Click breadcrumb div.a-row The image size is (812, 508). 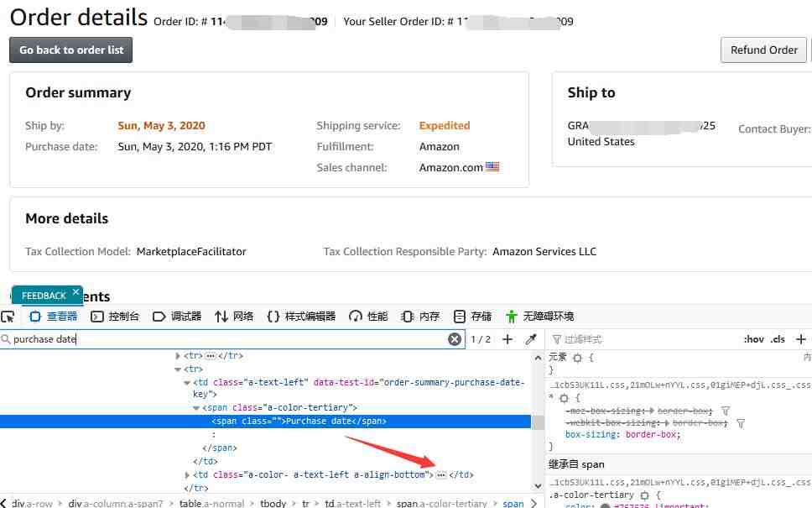point(32,503)
